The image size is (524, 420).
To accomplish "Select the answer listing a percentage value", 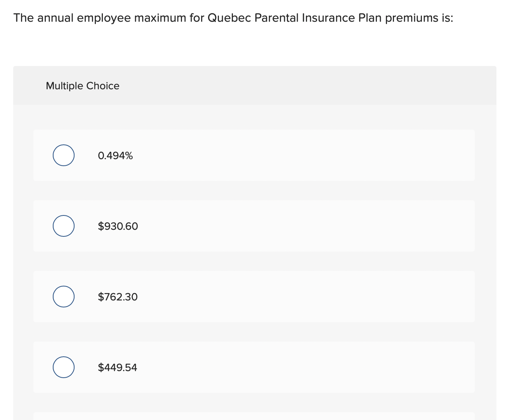I will 115,155.
